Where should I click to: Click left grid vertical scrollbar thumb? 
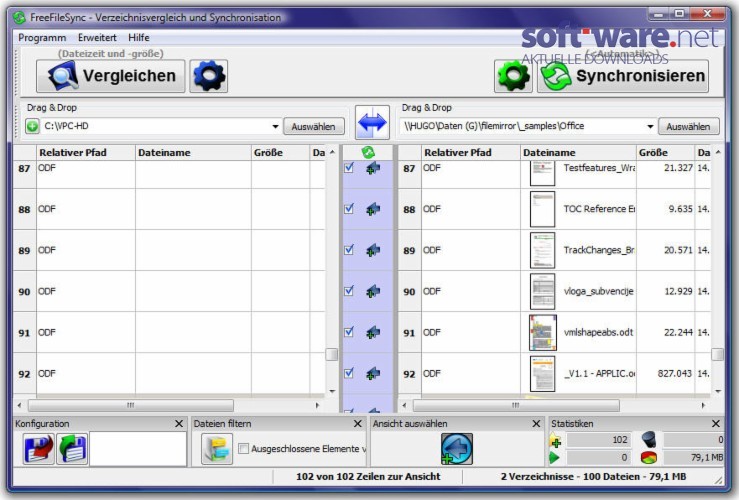332,354
